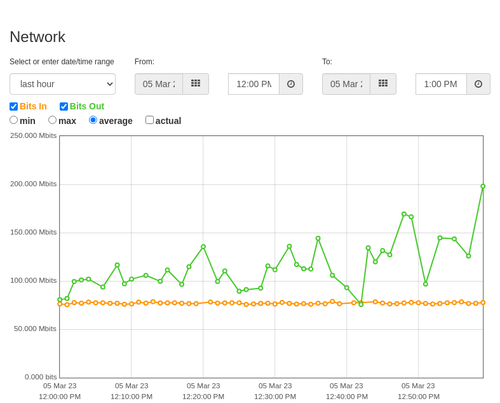The width and height of the screenshot is (500, 403).
Task: Click the lowest green Bits Out point after 12:40 PM
Action: point(361,304)
